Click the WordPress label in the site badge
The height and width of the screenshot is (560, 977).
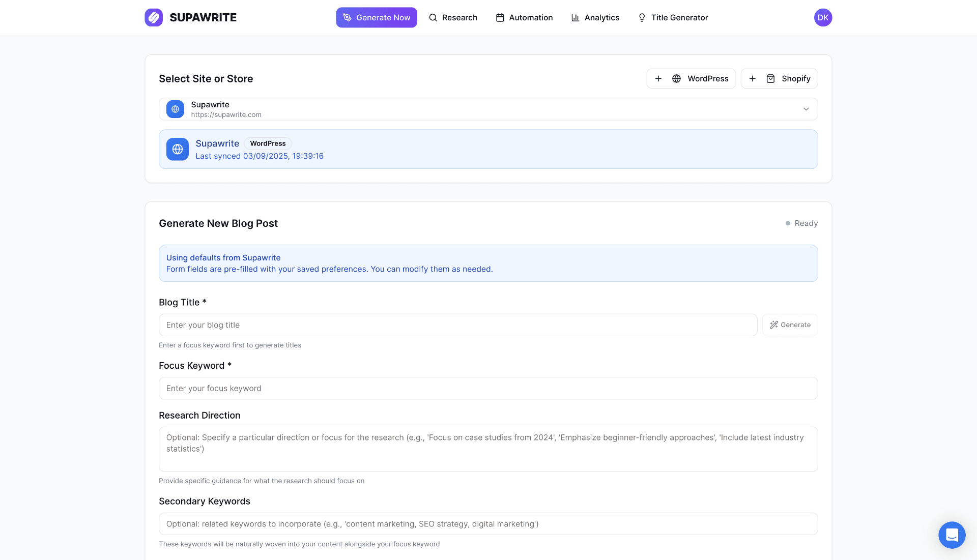pos(268,143)
